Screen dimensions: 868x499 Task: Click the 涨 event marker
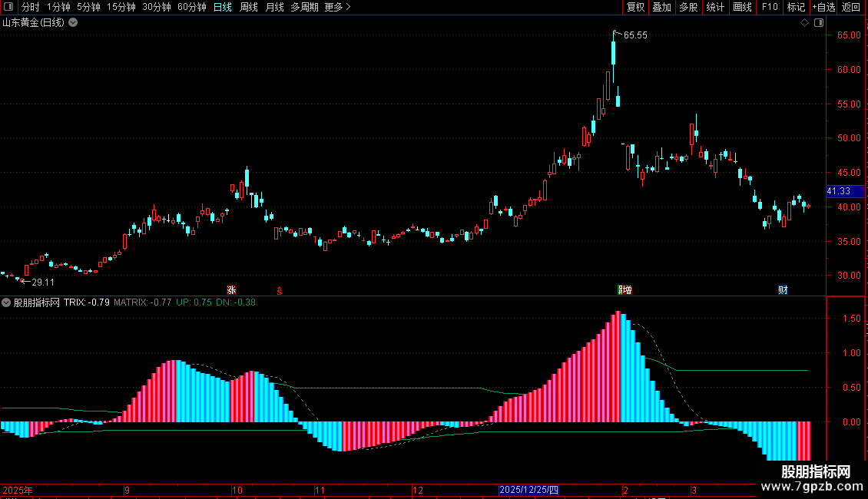pyautogui.click(x=231, y=290)
